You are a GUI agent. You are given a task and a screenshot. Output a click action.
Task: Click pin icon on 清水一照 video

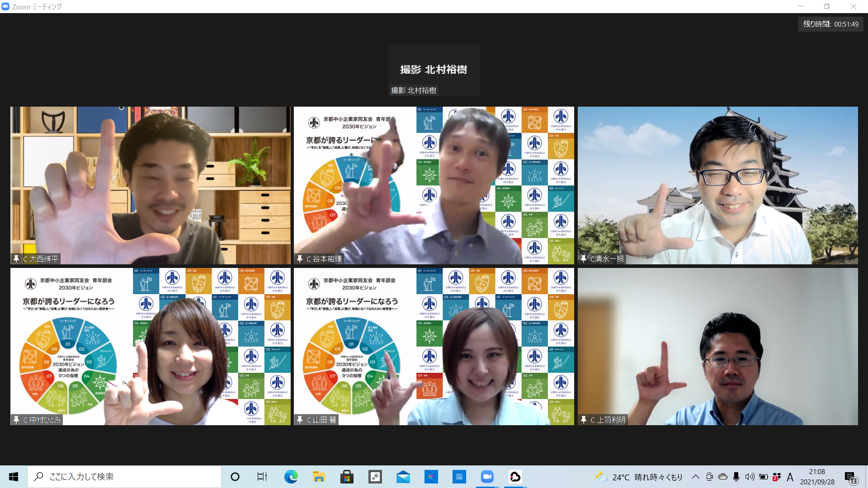(583, 259)
